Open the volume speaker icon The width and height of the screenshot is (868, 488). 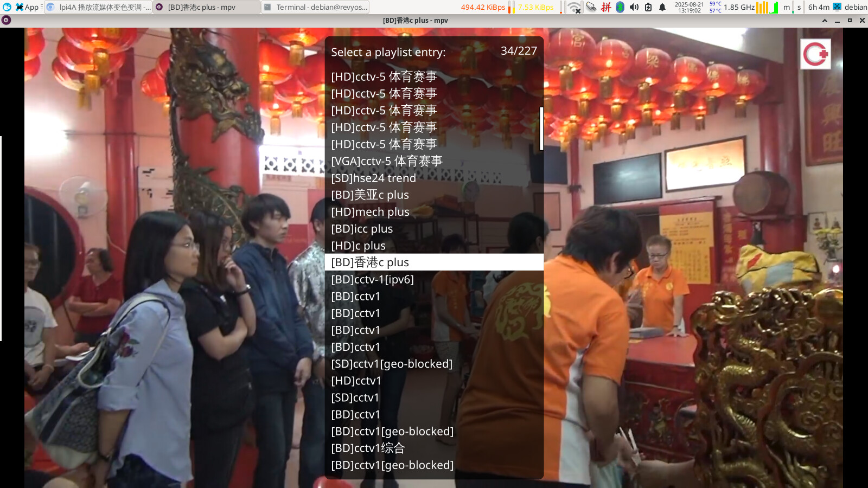coord(634,7)
